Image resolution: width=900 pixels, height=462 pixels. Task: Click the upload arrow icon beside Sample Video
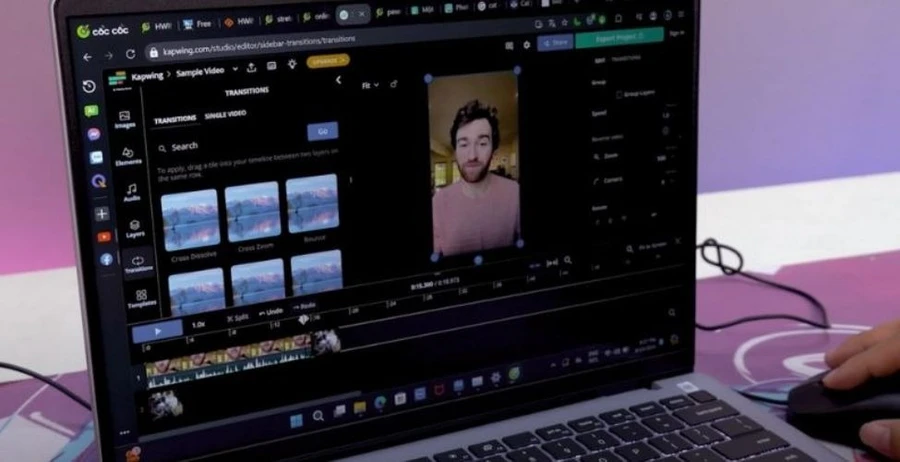[251, 68]
